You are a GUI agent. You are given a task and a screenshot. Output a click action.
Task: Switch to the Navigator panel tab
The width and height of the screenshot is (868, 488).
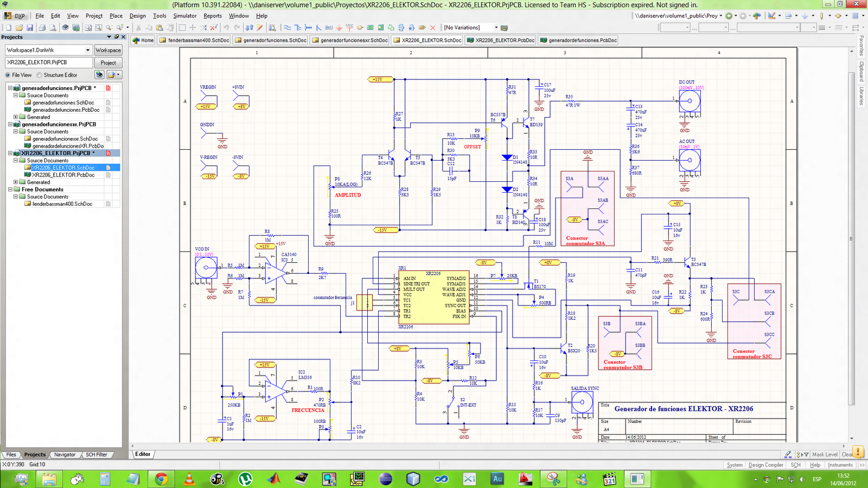coord(65,454)
